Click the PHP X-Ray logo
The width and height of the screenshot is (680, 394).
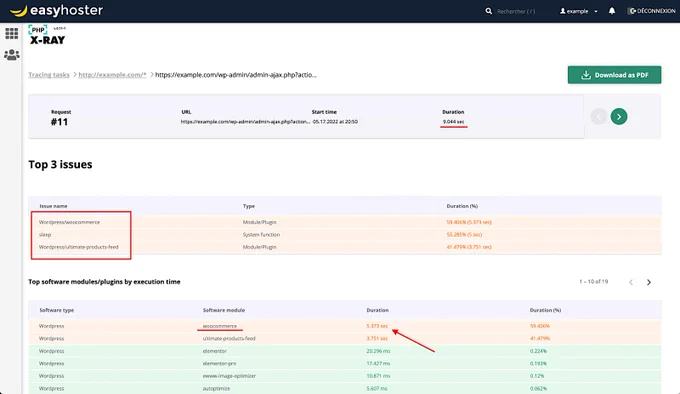tap(47, 35)
